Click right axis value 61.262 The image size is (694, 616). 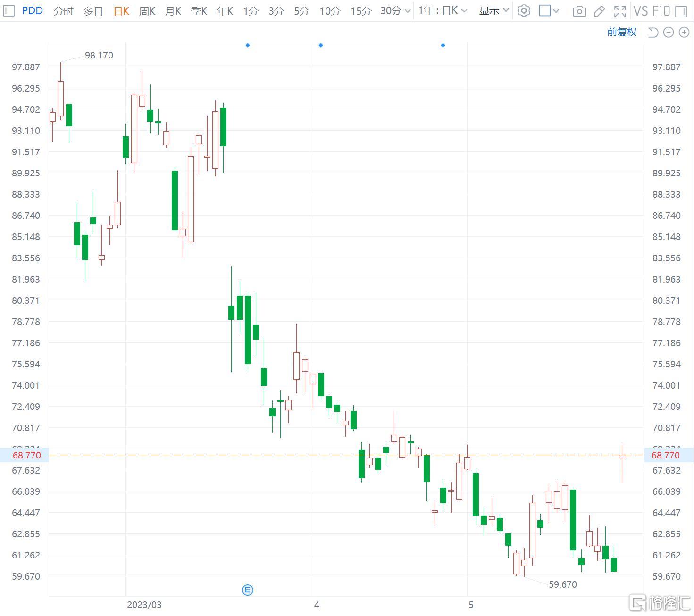point(667,555)
